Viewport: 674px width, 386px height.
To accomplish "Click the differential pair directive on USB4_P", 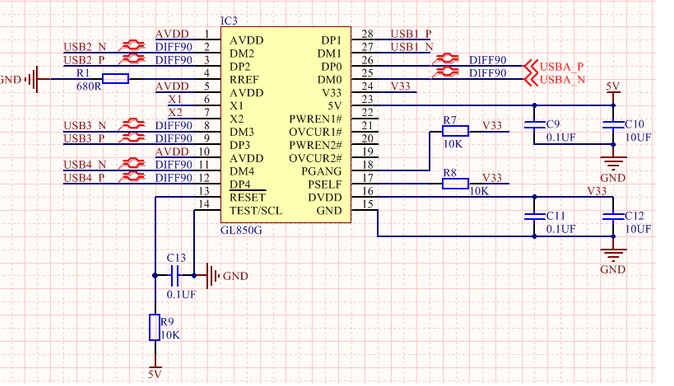I will (x=131, y=177).
